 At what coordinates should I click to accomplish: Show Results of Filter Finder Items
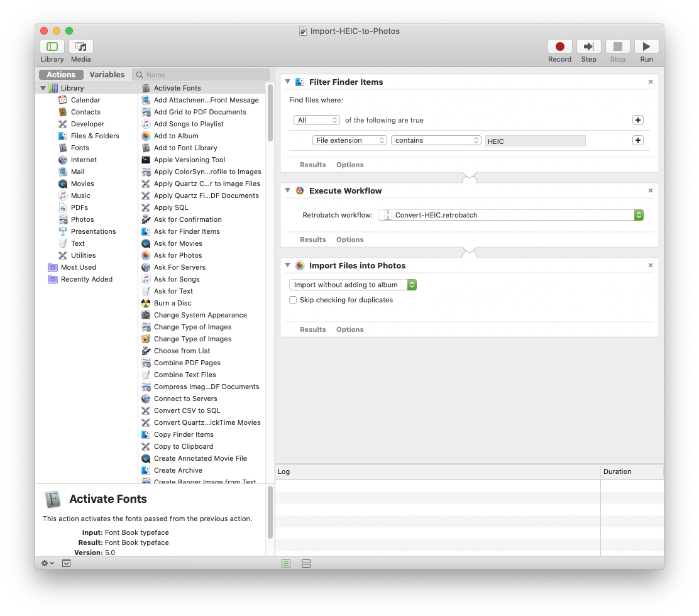313,165
